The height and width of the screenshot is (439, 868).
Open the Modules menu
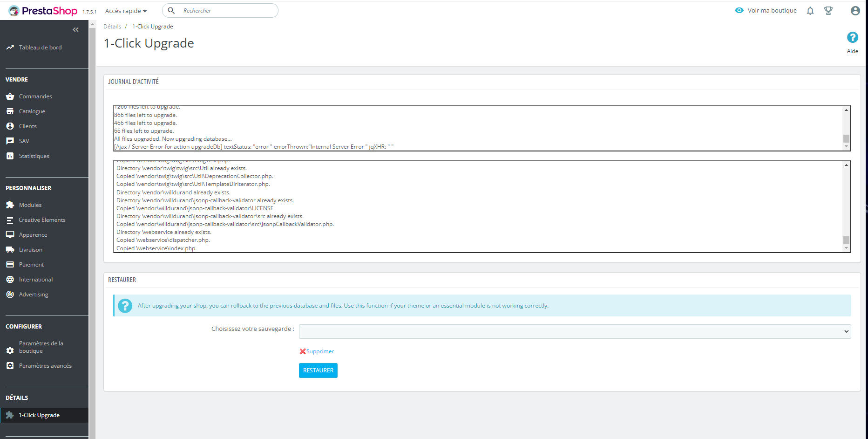(x=30, y=205)
